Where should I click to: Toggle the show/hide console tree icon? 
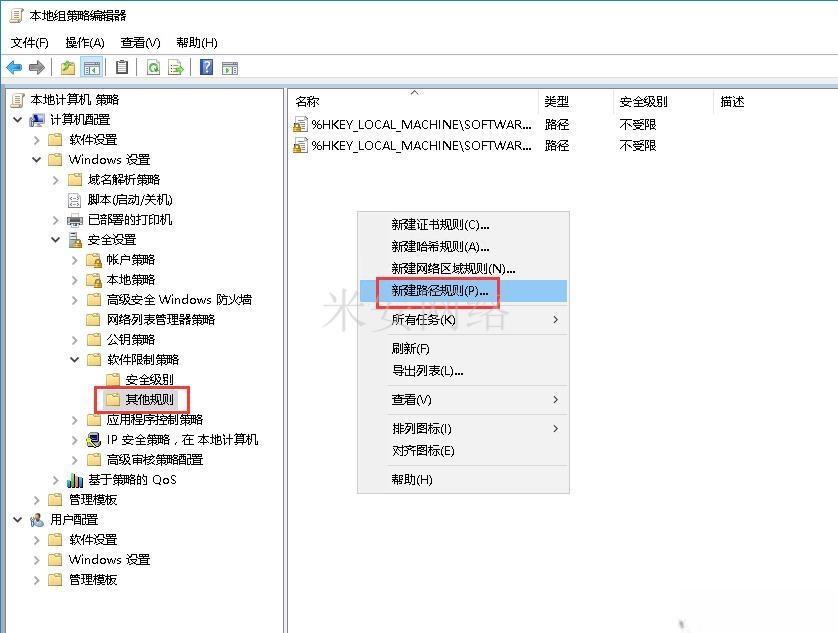coord(91,67)
